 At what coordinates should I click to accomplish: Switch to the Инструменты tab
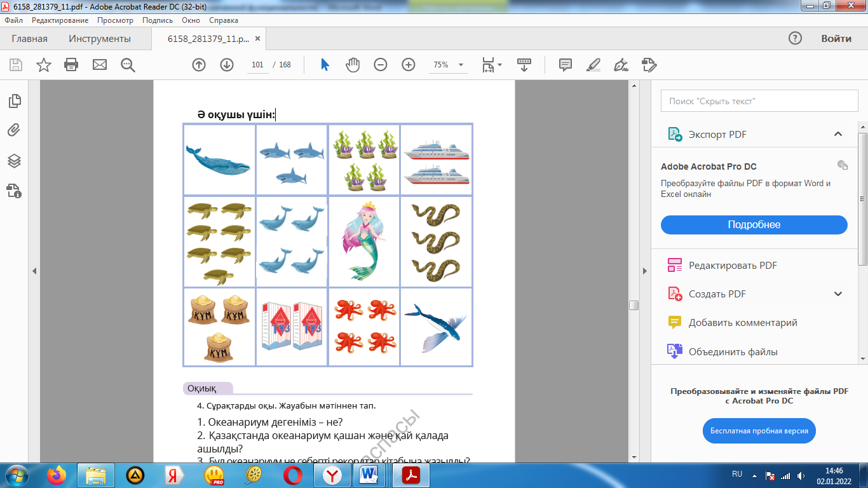pyautogui.click(x=100, y=39)
